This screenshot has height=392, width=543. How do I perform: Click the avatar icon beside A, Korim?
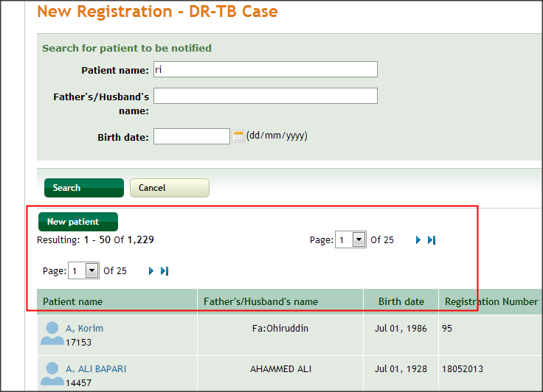(52, 333)
